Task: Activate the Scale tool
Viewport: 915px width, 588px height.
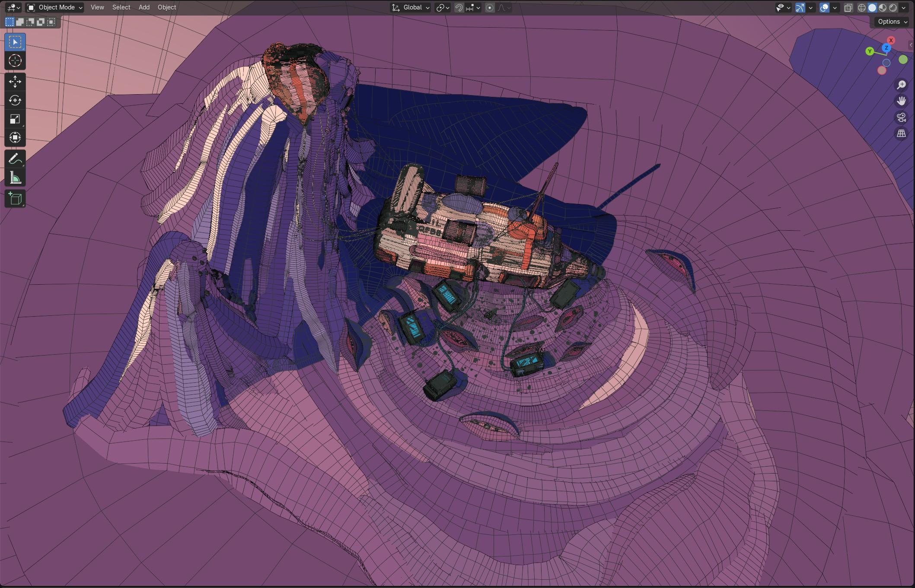Action: point(15,119)
